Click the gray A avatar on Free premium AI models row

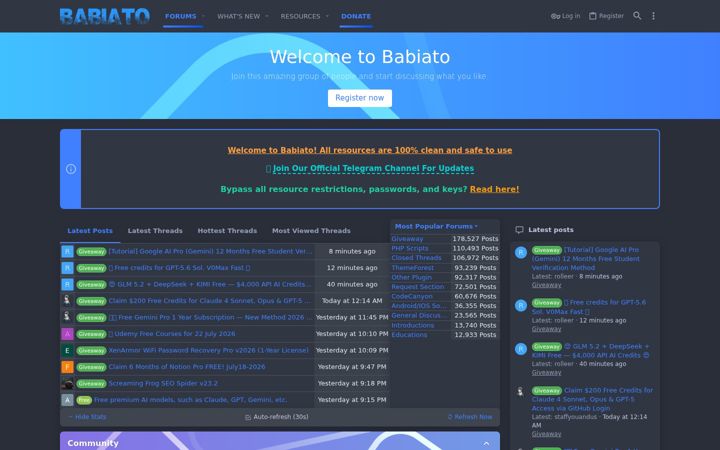67,400
